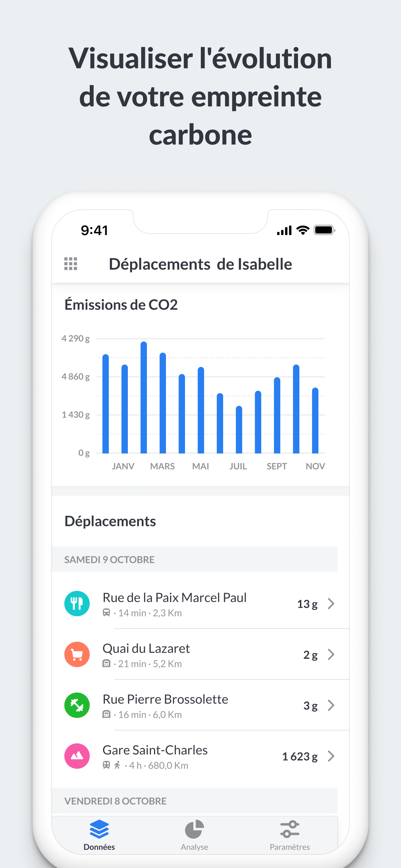Expand the Rue de la Paix chevron

331,604
